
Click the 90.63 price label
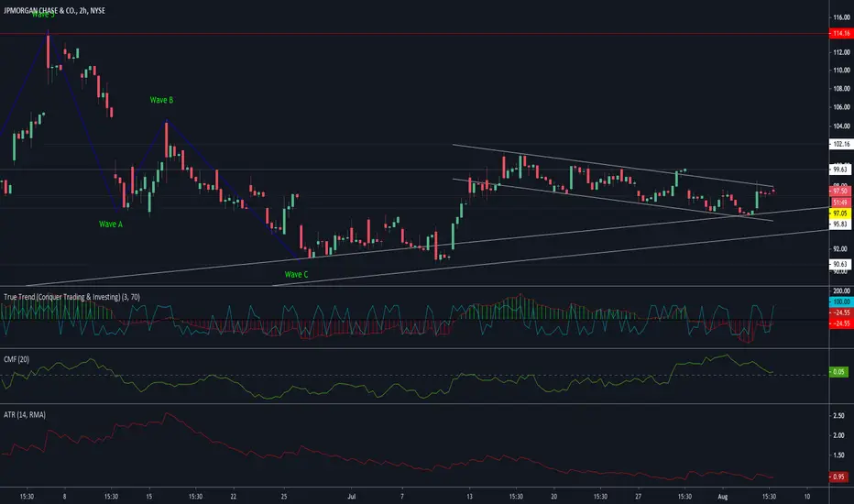[x=840, y=264]
